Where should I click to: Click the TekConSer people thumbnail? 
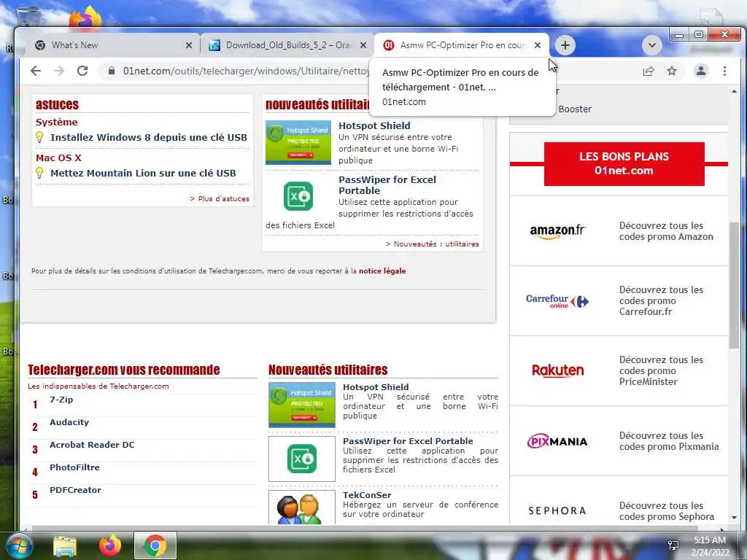[x=301, y=507]
